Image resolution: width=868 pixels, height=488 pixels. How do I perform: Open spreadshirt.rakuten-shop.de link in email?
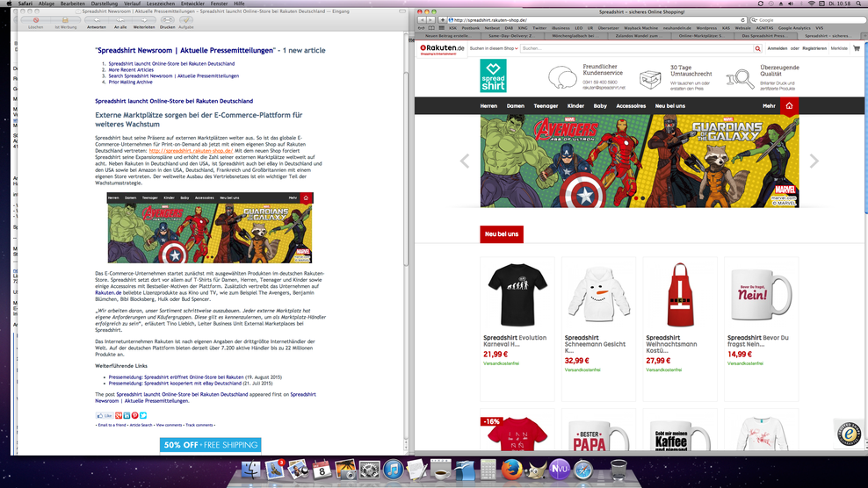[x=191, y=150]
